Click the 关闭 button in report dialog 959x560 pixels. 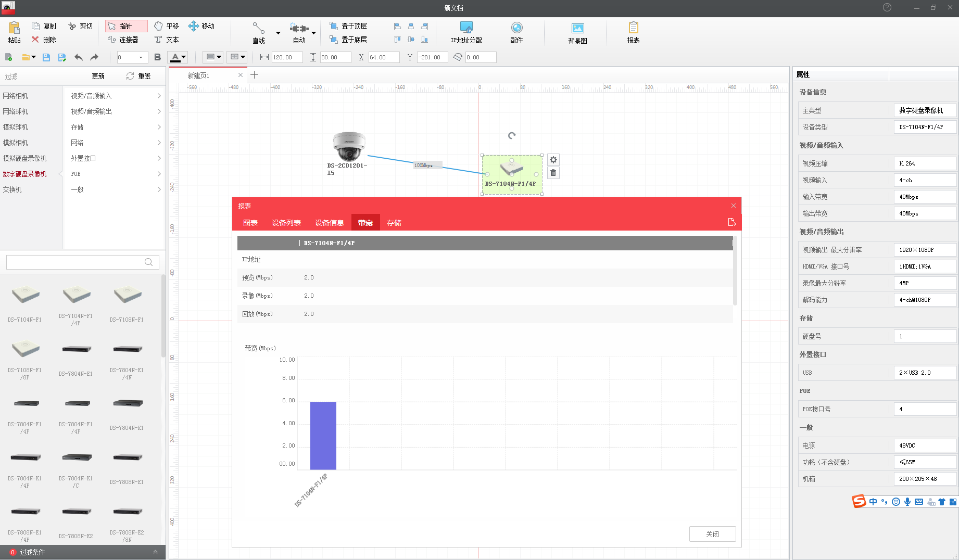point(713,534)
